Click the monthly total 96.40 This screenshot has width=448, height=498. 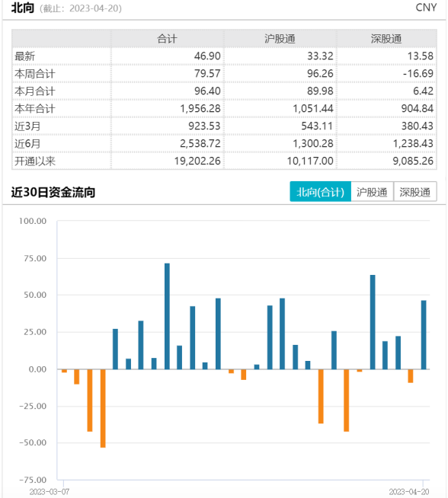coord(207,91)
